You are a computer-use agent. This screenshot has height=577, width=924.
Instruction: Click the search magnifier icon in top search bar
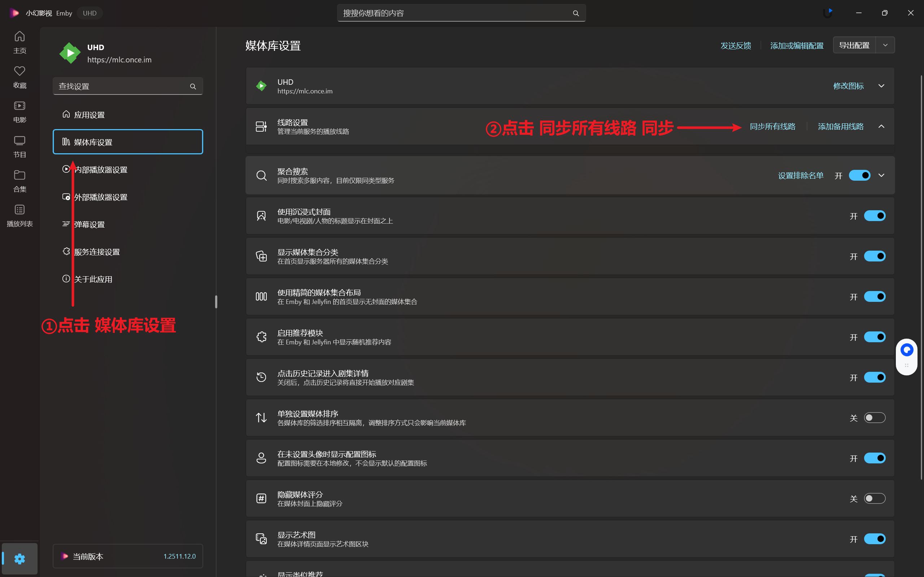point(576,13)
